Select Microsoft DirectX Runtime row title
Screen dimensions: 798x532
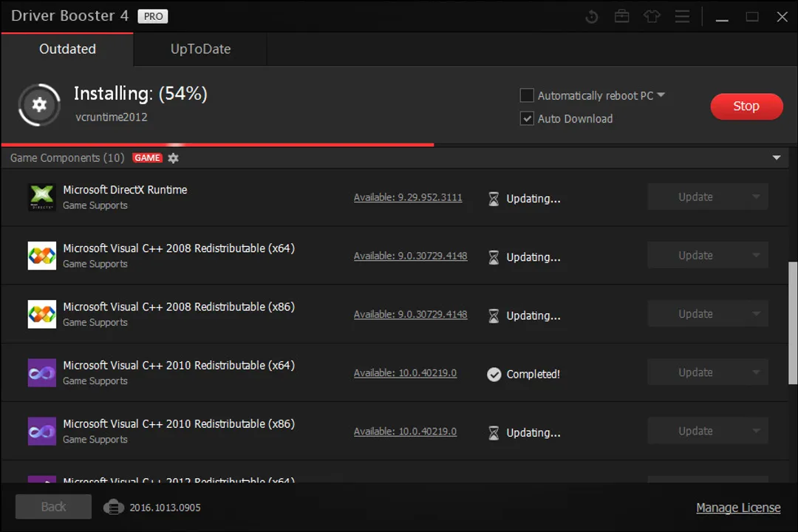(125, 190)
